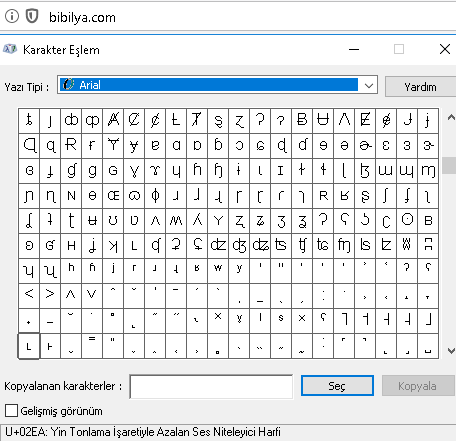Select the small capital H (ʜ) cell
The width and height of the screenshot is (456, 441).
coord(71,246)
